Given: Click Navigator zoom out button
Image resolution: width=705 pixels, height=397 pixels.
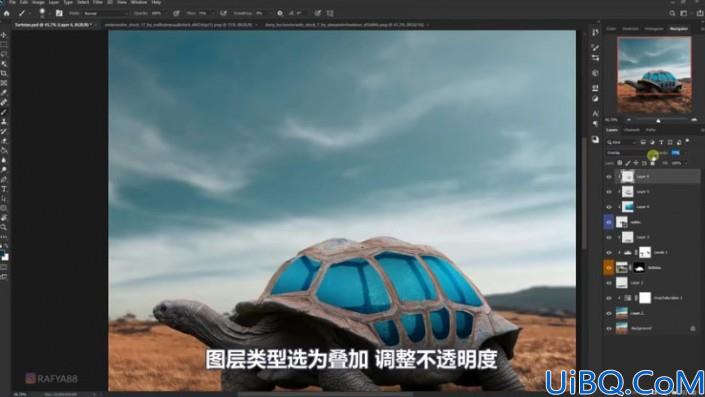Looking at the screenshot, I should (x=629, y=120).
